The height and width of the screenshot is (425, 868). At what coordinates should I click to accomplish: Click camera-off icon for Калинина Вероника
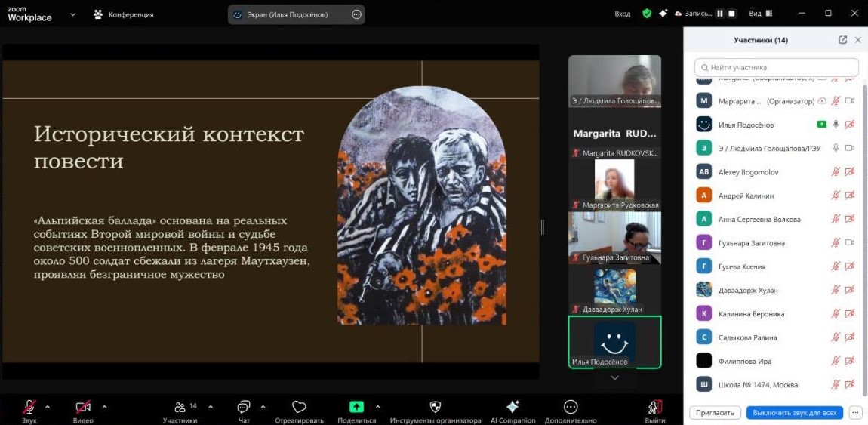850,314
